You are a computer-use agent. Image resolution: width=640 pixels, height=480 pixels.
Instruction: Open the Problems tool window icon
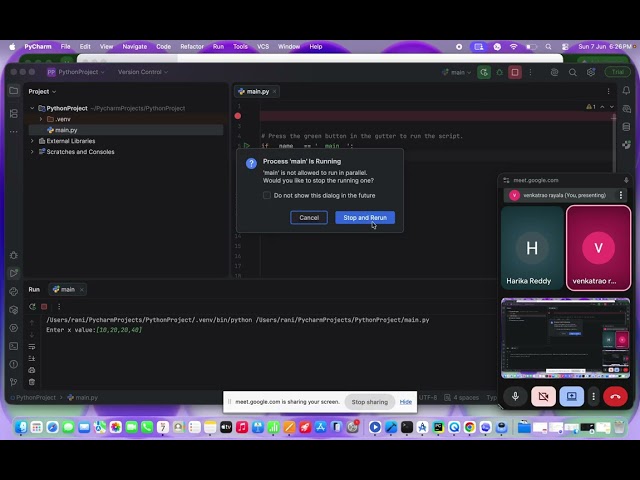click(x=13, y=364)
